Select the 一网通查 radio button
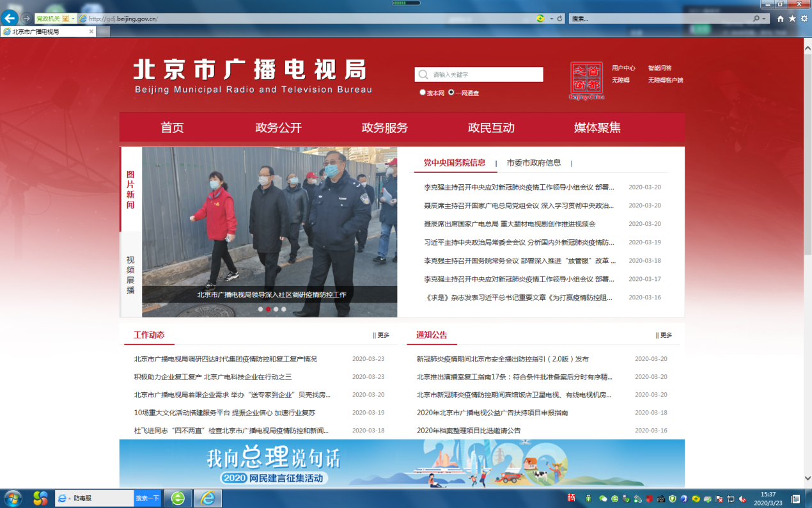 (451, 92)
